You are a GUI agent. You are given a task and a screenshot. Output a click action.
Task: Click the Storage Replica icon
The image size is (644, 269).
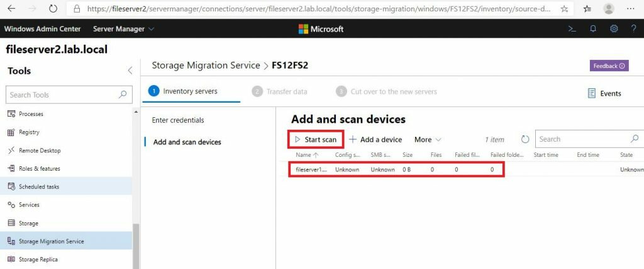pyautogui.click(x=11, y=260)
